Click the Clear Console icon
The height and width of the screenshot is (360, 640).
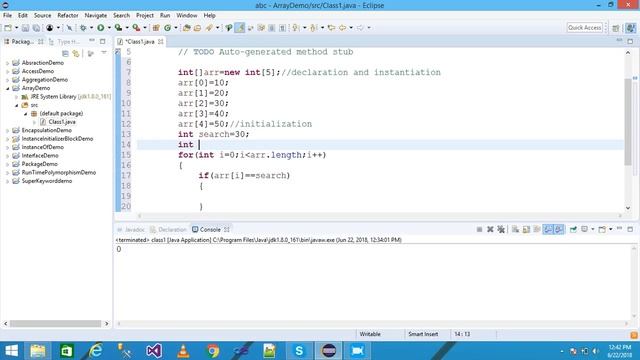coord(516,229)
